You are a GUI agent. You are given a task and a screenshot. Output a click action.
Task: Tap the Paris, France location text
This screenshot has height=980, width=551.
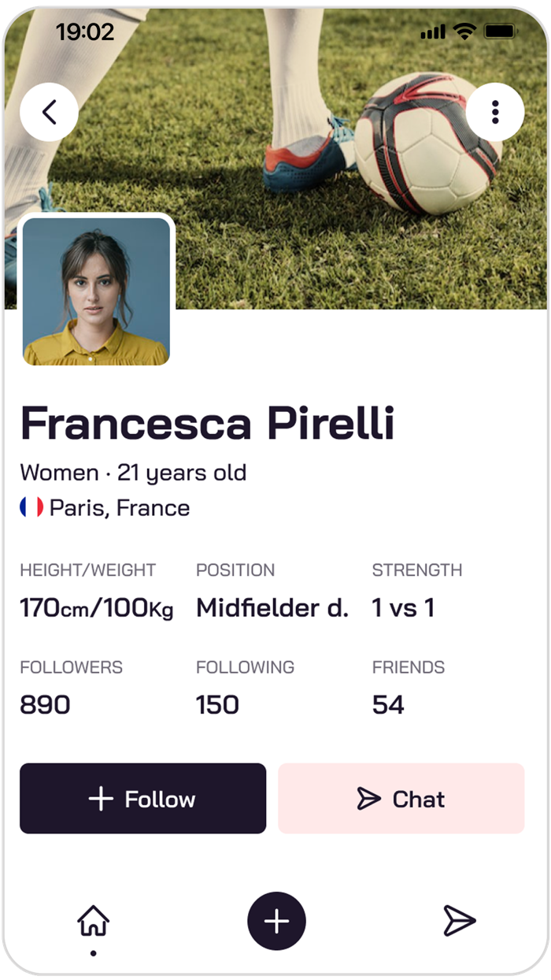[119, 507]
